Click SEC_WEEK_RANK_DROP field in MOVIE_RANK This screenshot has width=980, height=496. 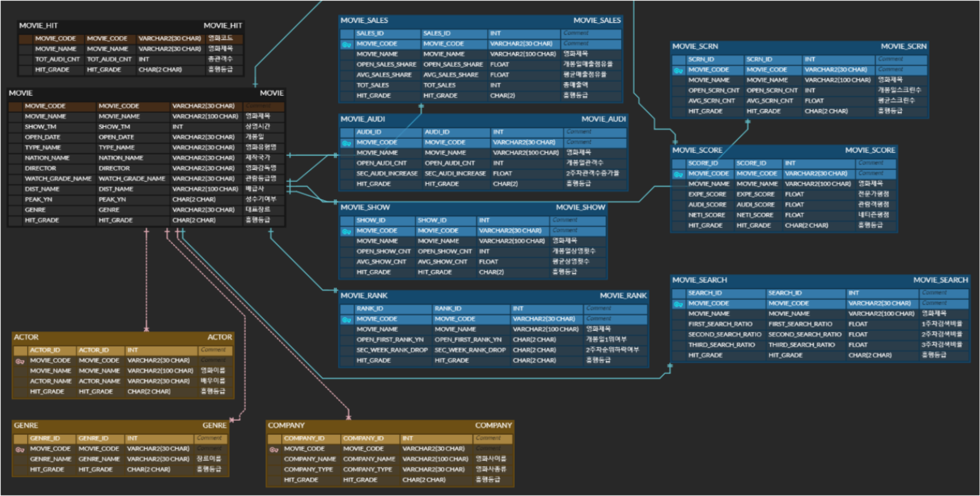391,350
